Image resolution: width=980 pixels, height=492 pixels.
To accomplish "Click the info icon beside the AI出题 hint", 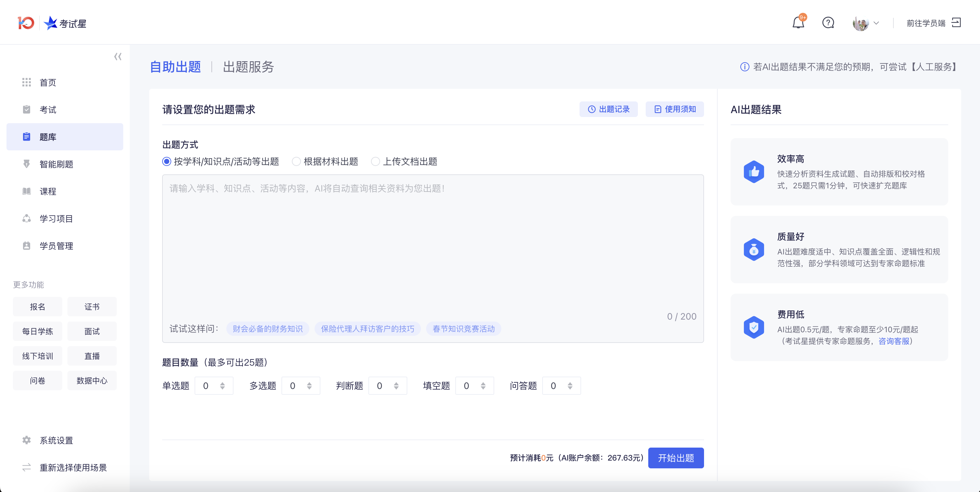I will (x=745, y=67).
